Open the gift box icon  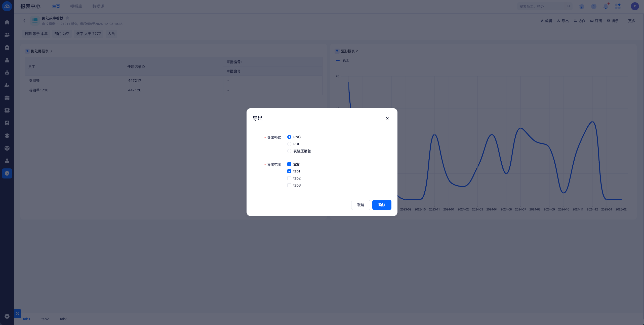(x=582, y=7)
